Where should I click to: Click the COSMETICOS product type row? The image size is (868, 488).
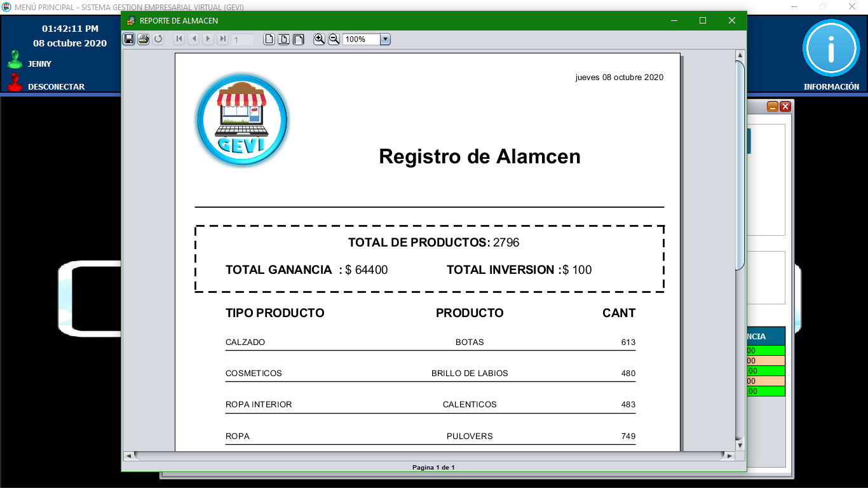pos(254,374)
